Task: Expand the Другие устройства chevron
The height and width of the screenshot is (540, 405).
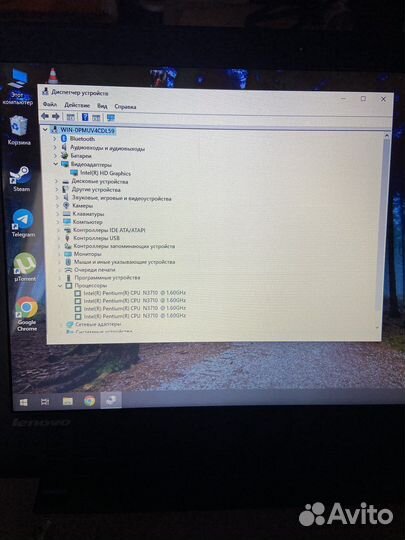Action: pos(57,189)
